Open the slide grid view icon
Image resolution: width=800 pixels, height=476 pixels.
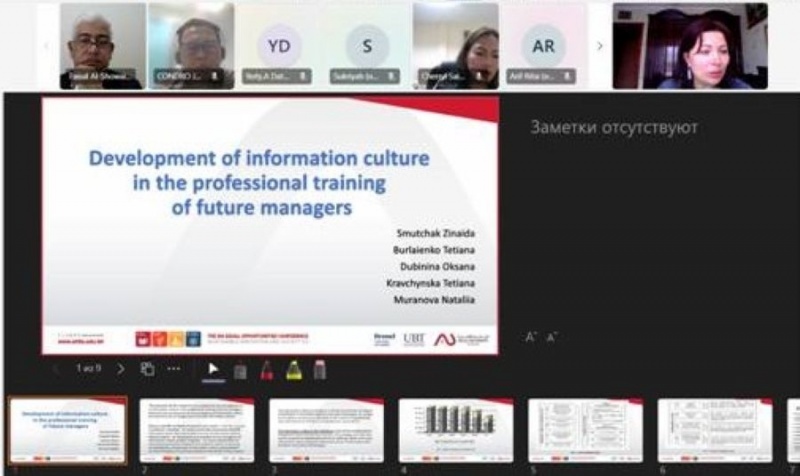coord(147,369)
